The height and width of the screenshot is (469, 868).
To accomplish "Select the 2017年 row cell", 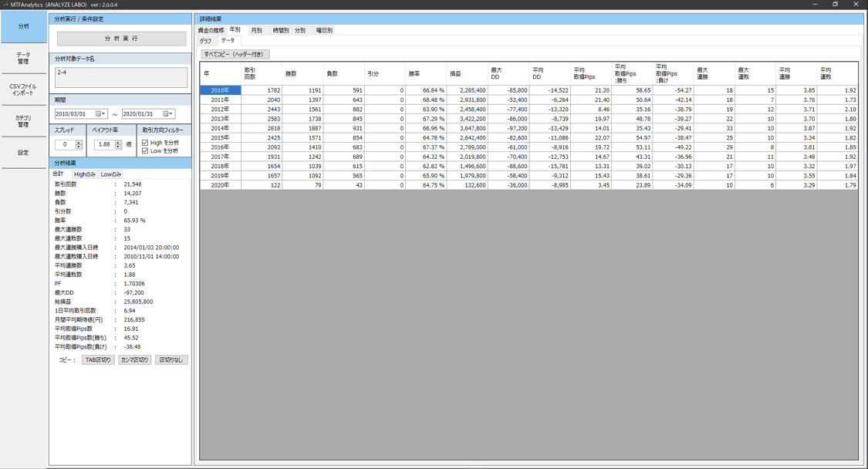I will click(x=221, y=157).
